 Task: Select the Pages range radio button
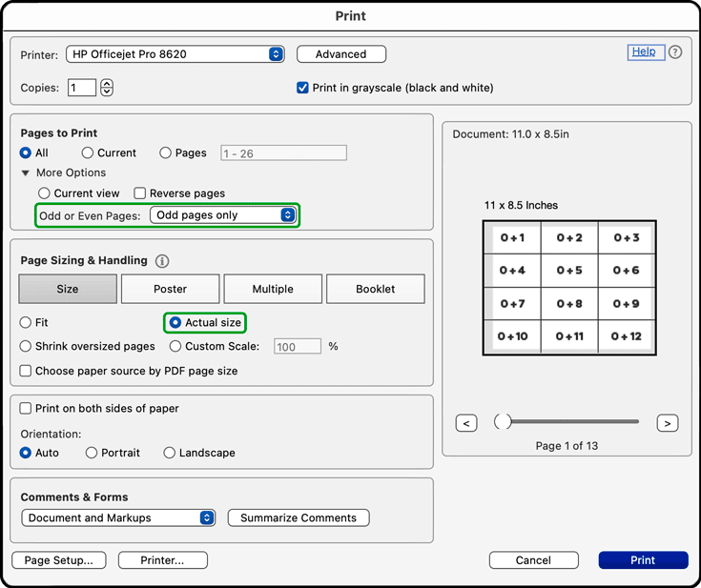[165, 152]
